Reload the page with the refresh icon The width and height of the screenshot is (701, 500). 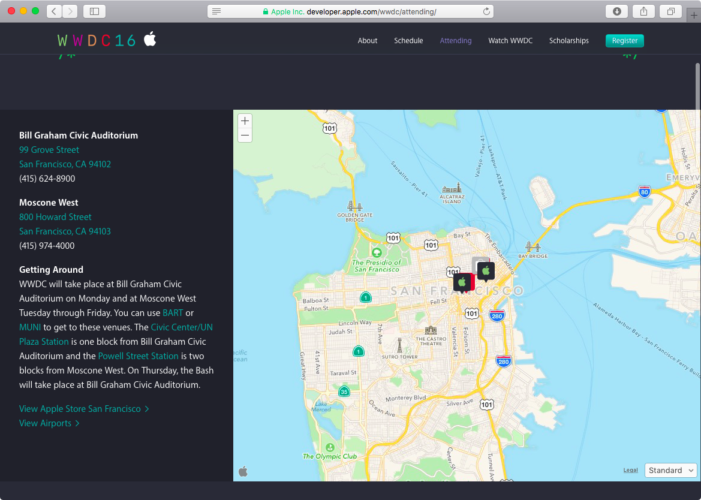point(486,11)
